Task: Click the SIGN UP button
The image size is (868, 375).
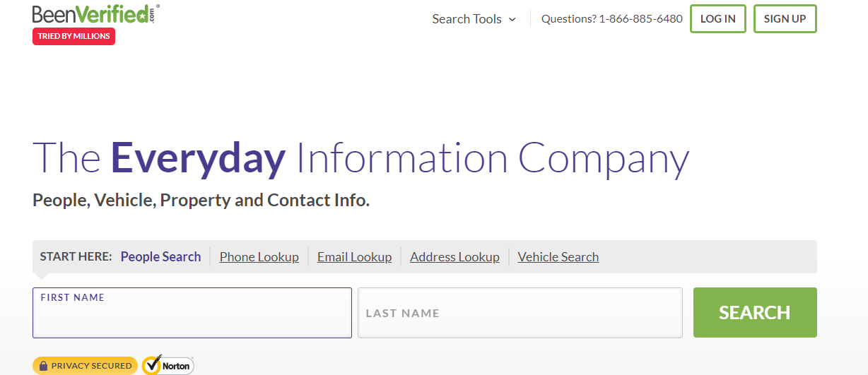Action: (785, 19)
